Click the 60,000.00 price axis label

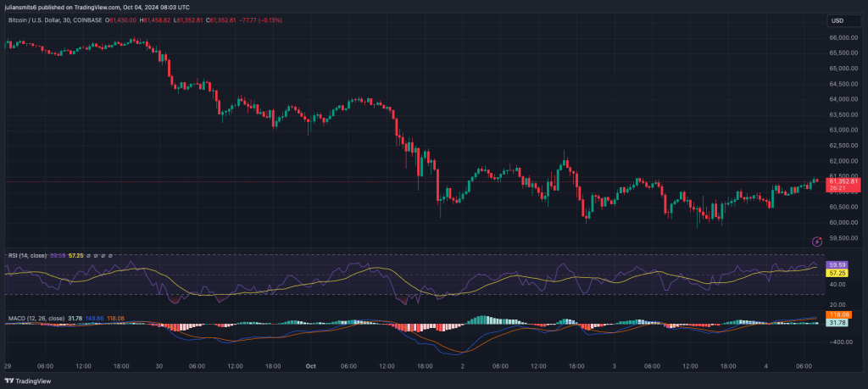(843, 222)
